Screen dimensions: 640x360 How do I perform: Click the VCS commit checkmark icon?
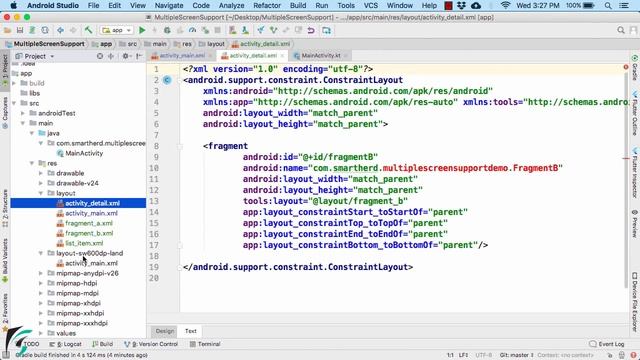pyautogui.click(x=273, y=30)
